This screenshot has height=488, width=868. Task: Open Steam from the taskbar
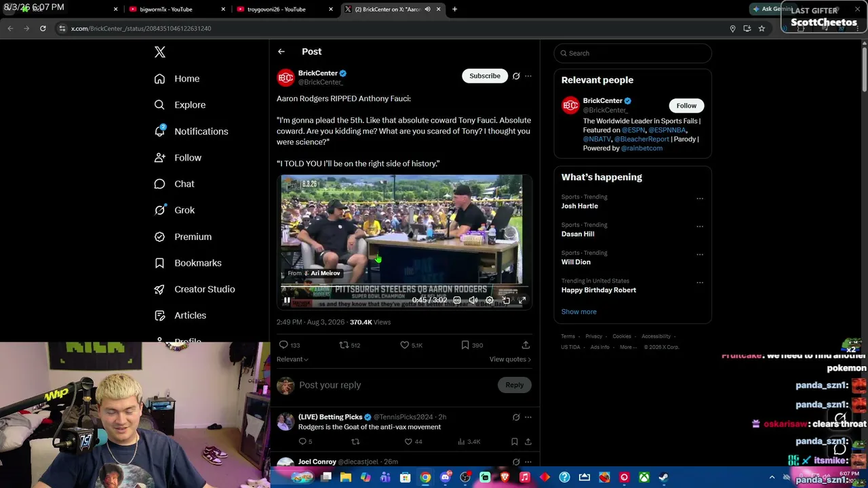pos(663,477)
